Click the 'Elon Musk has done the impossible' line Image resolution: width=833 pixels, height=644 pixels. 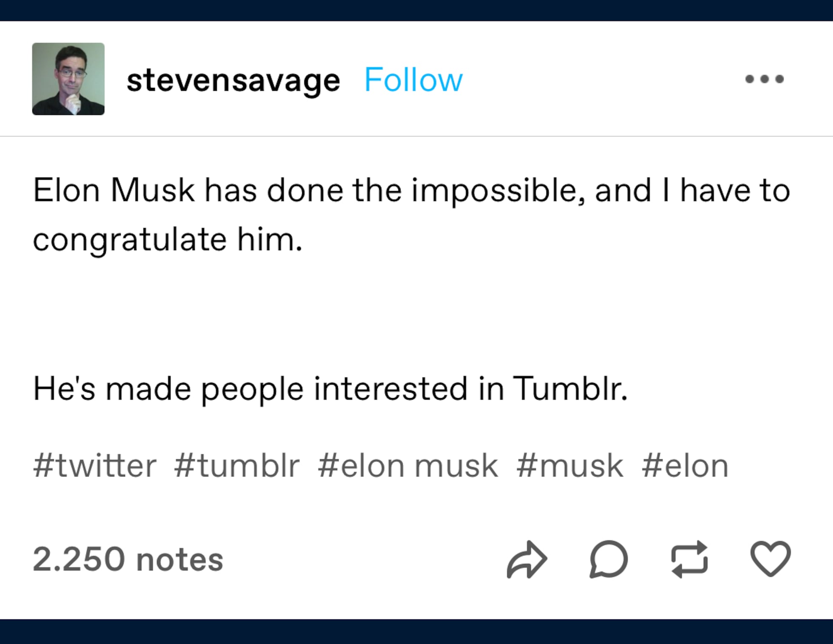(411, 190)
